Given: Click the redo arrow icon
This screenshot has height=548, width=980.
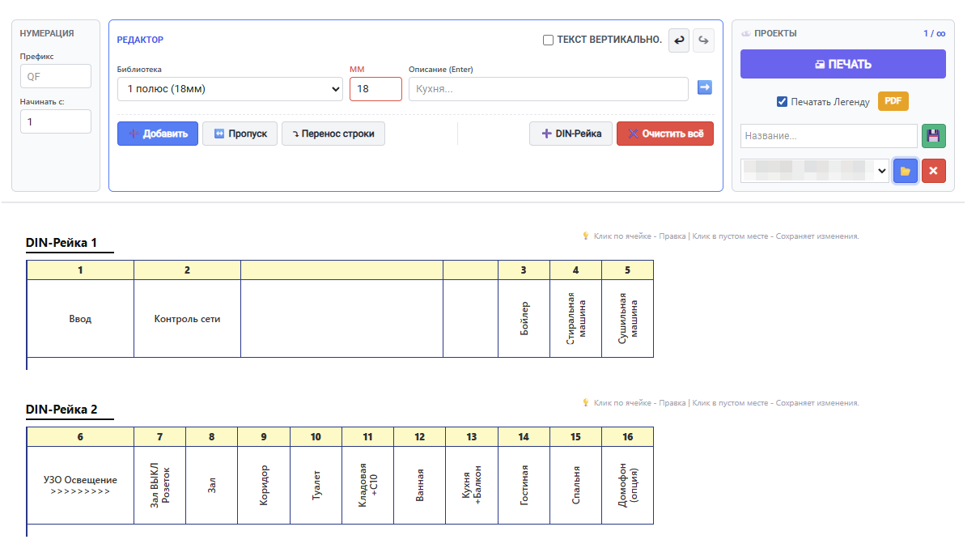Looking at the screenshot, I should coord(704,40).
